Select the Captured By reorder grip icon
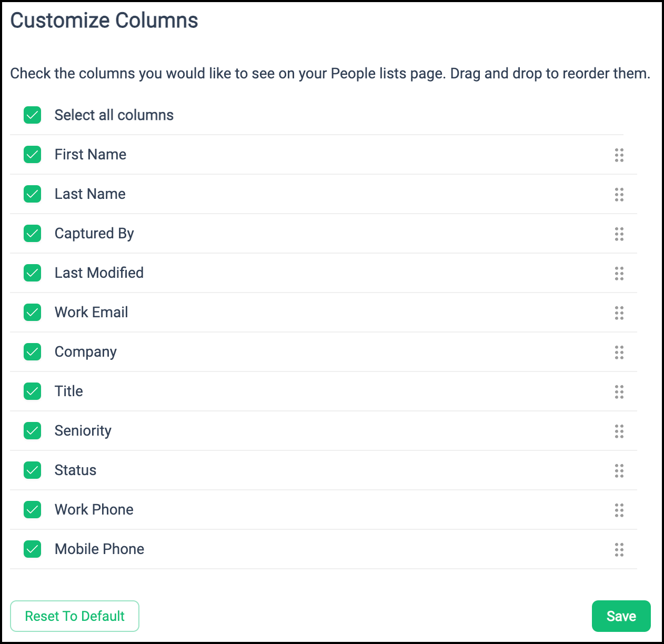664x644 pixels. pos(619,234)
